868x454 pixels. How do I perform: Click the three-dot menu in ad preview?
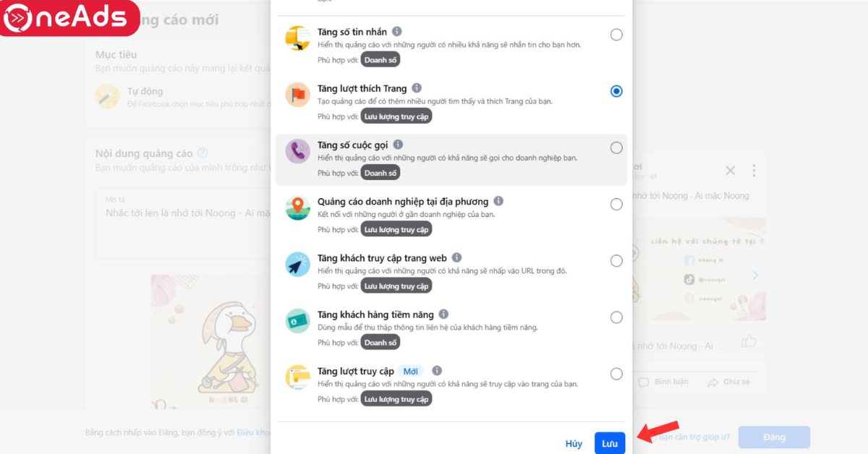(754, 171)
